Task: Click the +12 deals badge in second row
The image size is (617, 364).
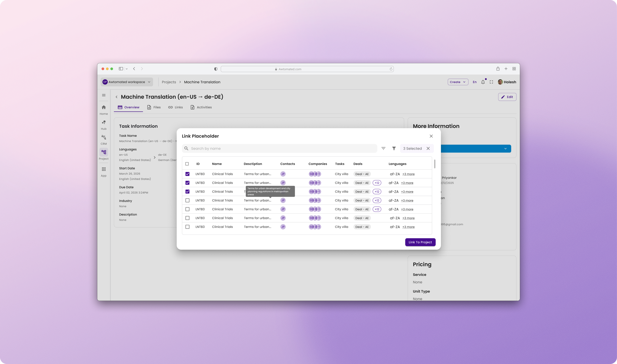Action: 377,183
